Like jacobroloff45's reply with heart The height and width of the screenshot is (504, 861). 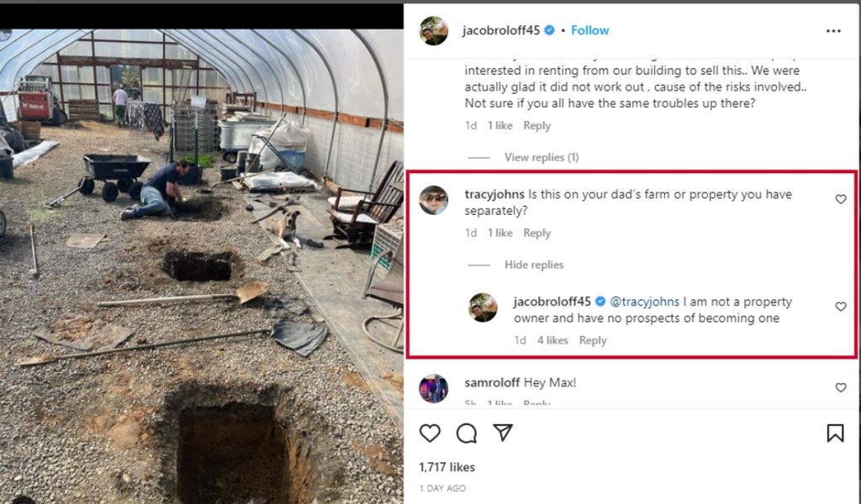[x=841, y=307]
